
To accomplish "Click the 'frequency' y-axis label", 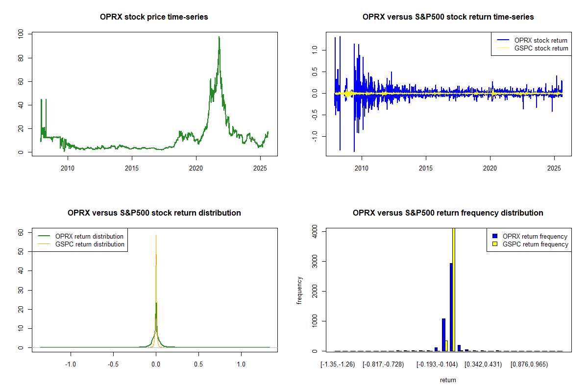I will [x=299, y=290].
